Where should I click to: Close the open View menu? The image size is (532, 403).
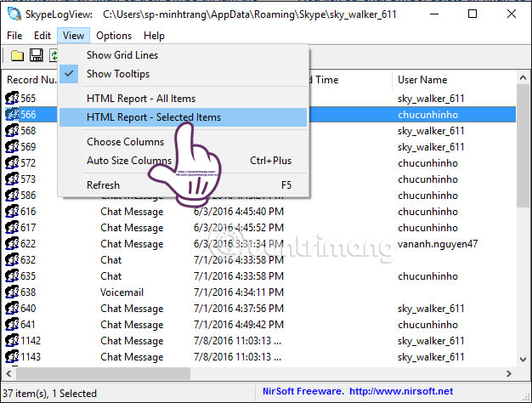point(73,36)
